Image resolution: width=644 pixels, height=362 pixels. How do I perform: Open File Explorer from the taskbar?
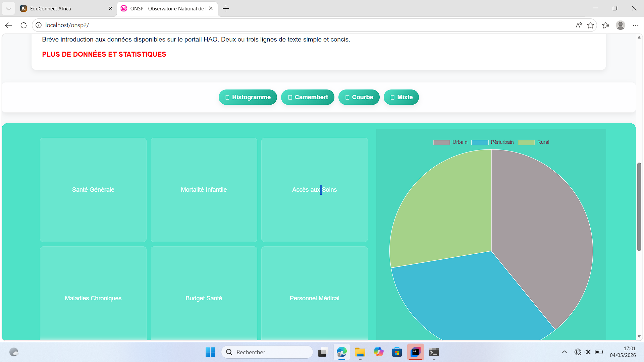pyautogui.click(x=360, y=352)
